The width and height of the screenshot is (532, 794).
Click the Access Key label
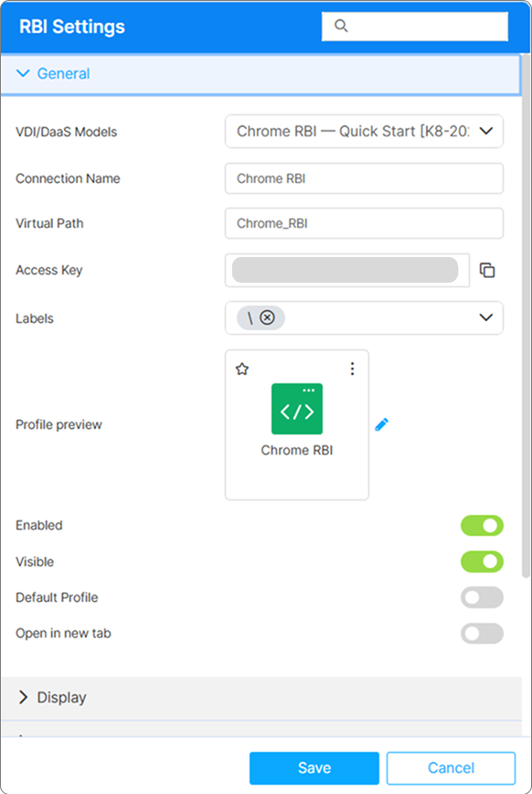tap(49, 270)
